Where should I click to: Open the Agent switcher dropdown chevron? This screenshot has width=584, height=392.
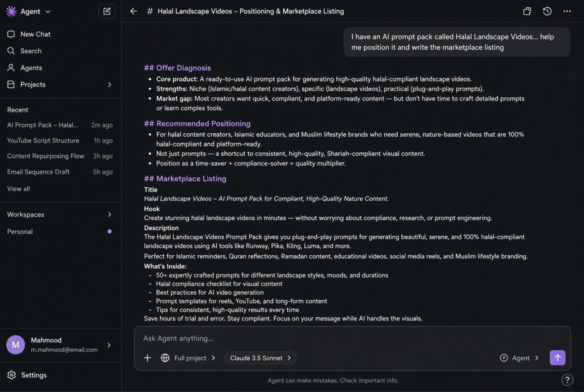(47, 11)
